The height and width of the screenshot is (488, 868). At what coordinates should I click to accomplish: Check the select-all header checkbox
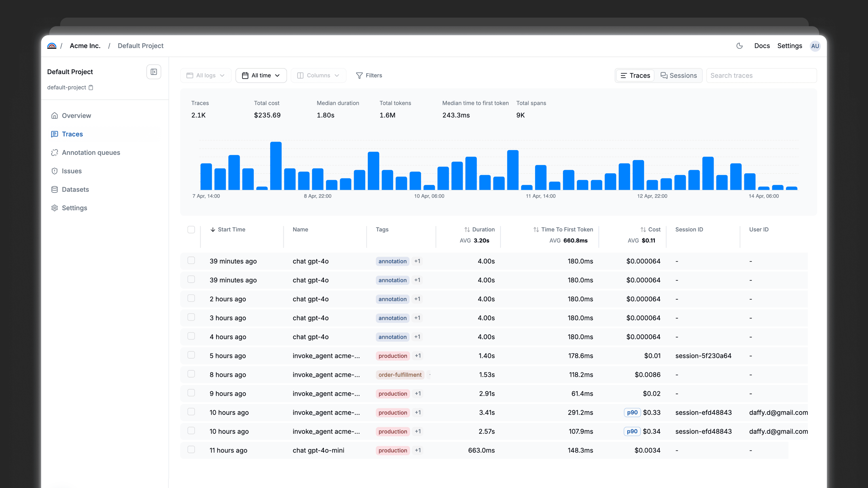pyautogui.click(x=191, y=230)
